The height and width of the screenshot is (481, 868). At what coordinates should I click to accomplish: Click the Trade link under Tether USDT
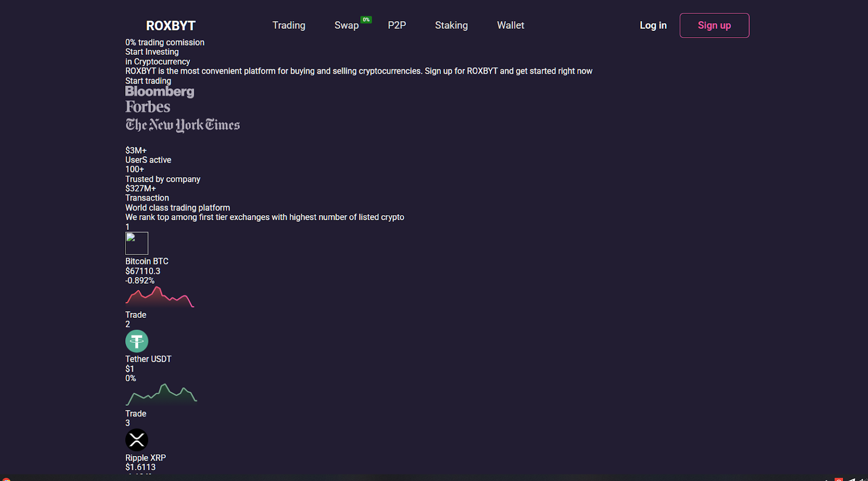coord(136,414)
